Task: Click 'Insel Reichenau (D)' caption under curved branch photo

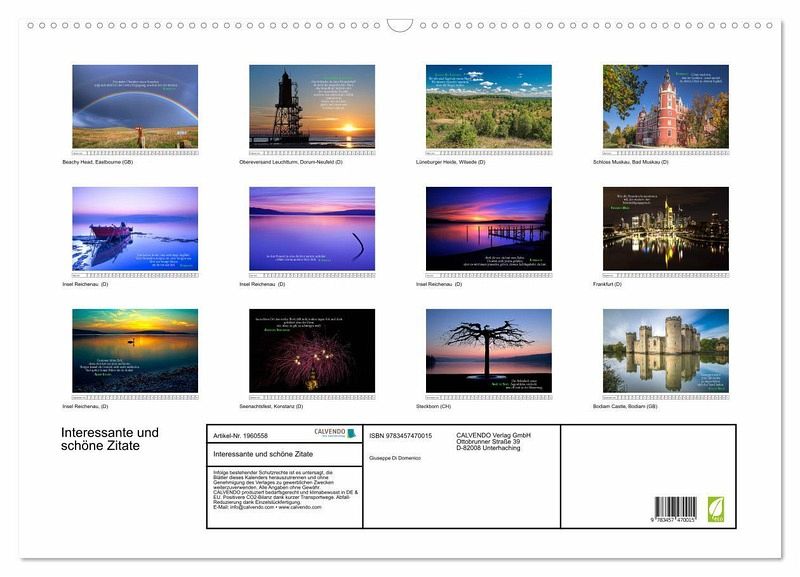Action: 262,284
